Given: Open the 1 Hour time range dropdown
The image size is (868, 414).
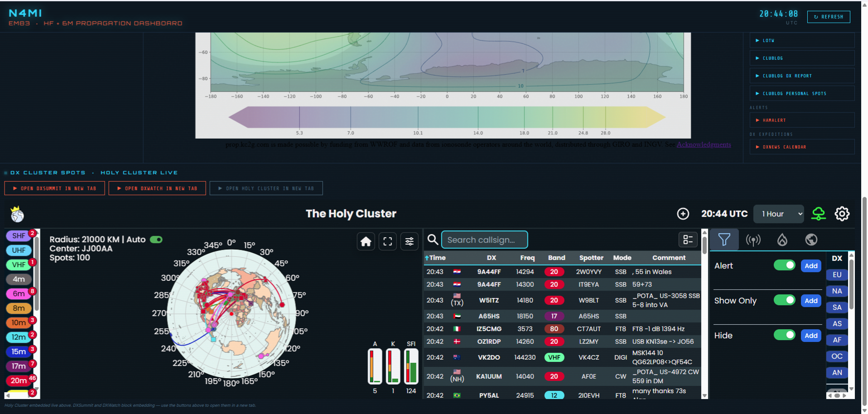Looking at the screenshot, I should point(778,214).
